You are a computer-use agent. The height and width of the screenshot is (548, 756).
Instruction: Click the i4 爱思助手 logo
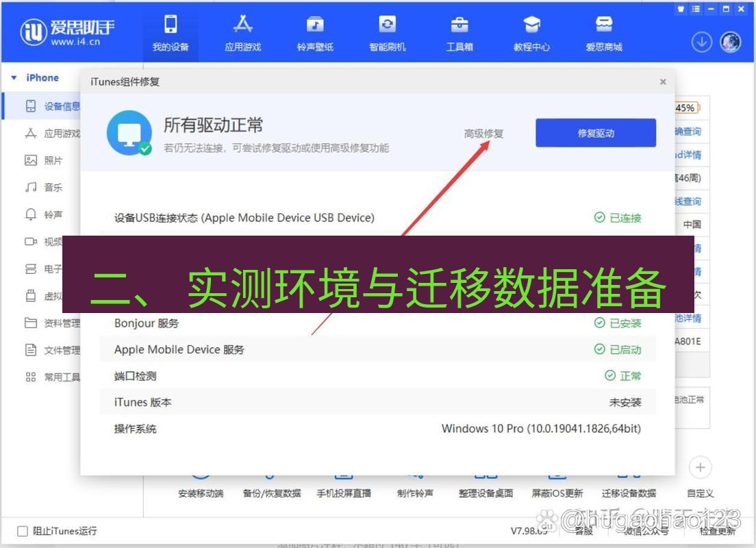coord(67,32)
